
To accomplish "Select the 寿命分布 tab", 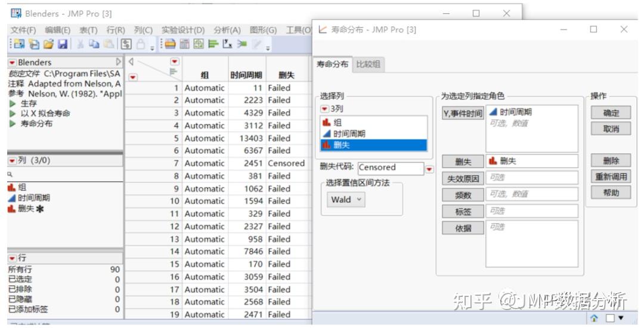I will pos(332,64).
